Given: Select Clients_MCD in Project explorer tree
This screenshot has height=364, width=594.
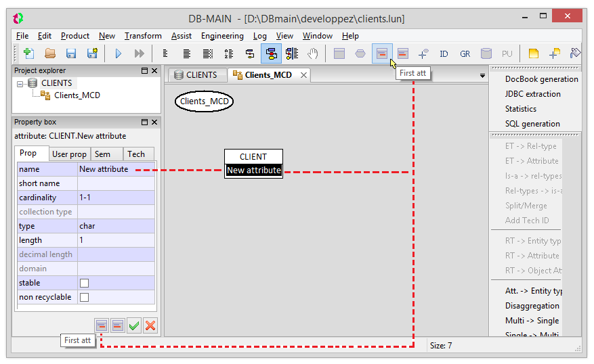Looking at the screenshot, I should pos(77,95).
